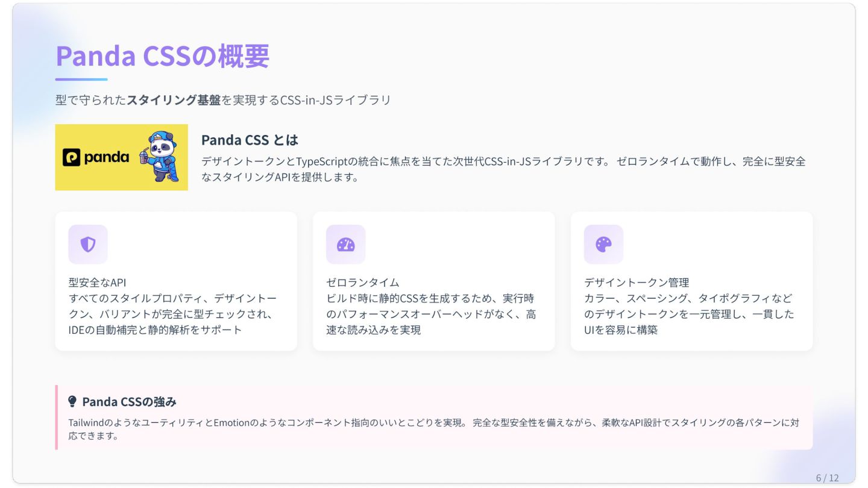Click the slide title Panda CSSの概要

pos(162,56)
